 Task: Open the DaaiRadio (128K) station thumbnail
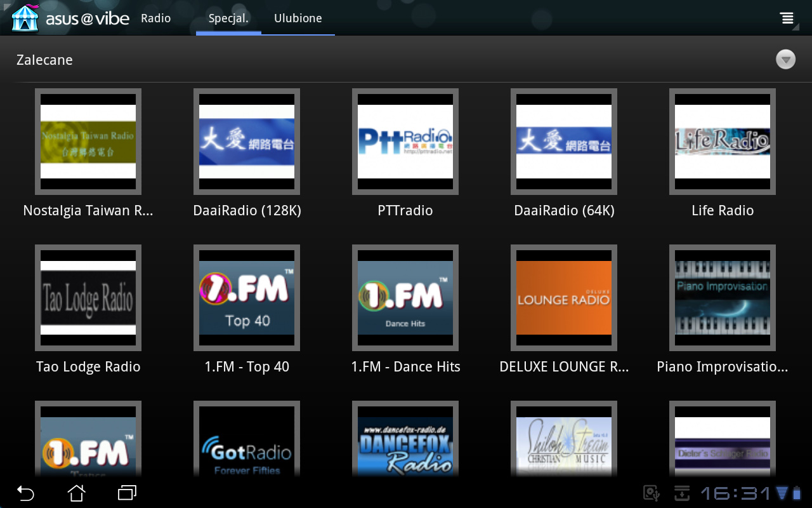point(247,142)
